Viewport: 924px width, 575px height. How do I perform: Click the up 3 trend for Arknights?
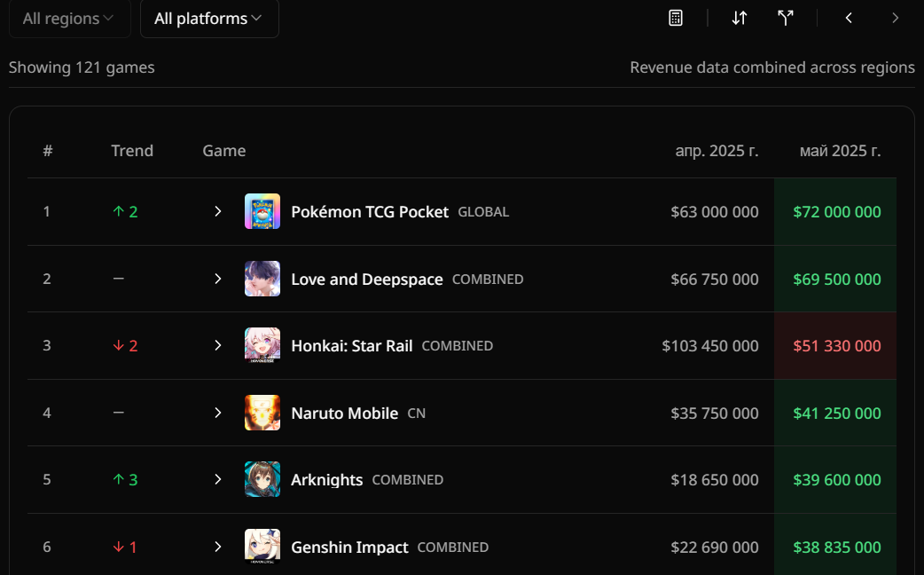coord(125,479)
